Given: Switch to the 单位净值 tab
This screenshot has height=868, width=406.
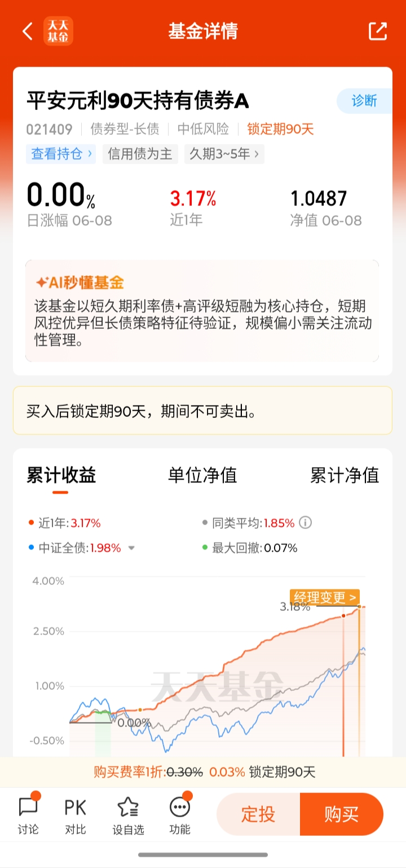Looking at the screenshot, I should tap(202, 475).
